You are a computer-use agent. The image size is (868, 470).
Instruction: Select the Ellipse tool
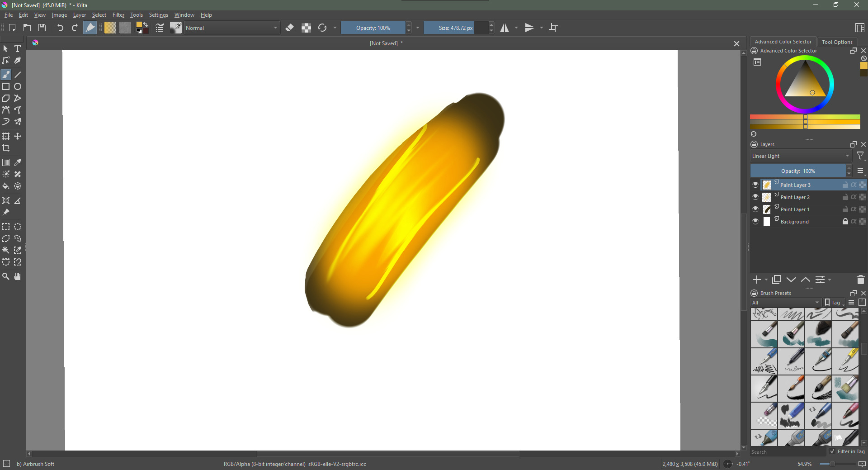18,86
